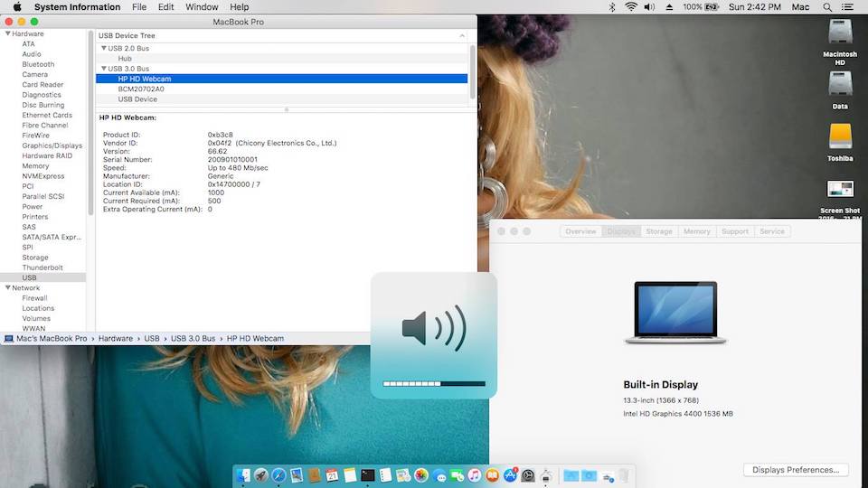868x488 pixels.
Task: Click Bluetooth icon in menu bar
Action: click(x=612, y=7)
